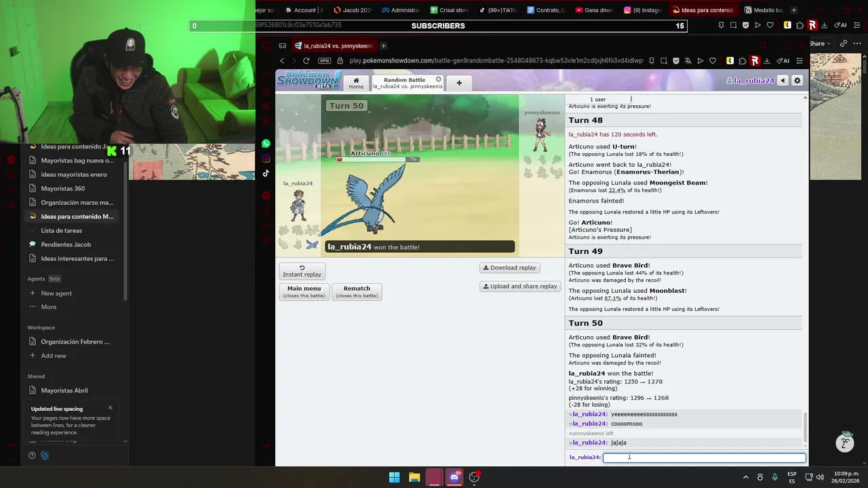Click the ESP ES language indicator
The height and width of the screenshot is (488, 868).
click(792, 477)
